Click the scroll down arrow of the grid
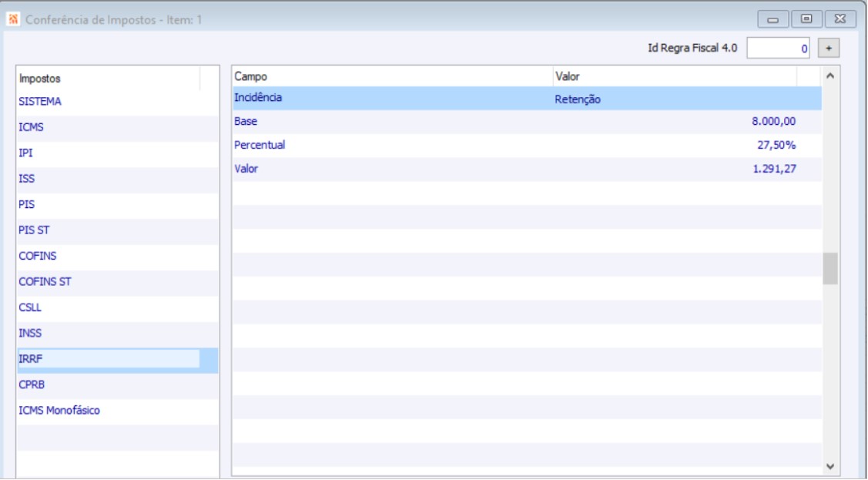The height and width of the screenshot is (480, 868). [x=829, y=467]
